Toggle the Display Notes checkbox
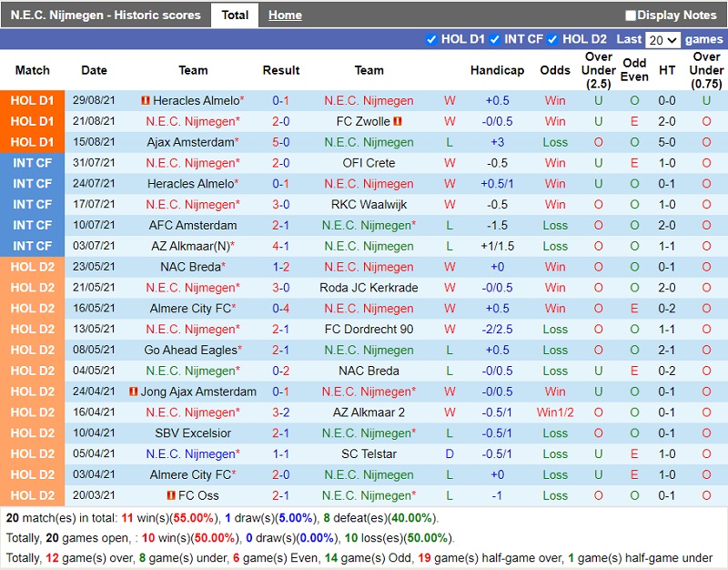728x570 pixels. (630, 15)
